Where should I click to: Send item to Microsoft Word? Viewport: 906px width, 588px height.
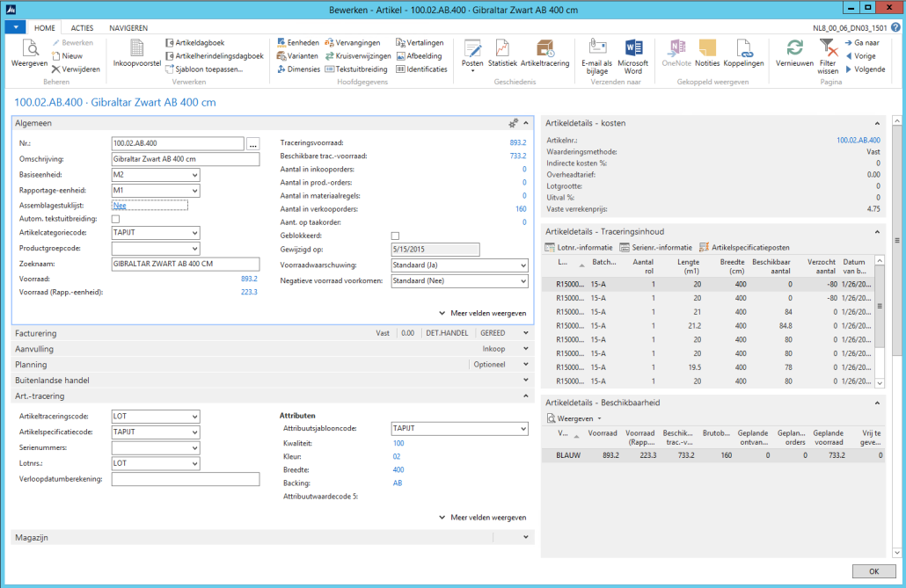(x=632, y=56)
